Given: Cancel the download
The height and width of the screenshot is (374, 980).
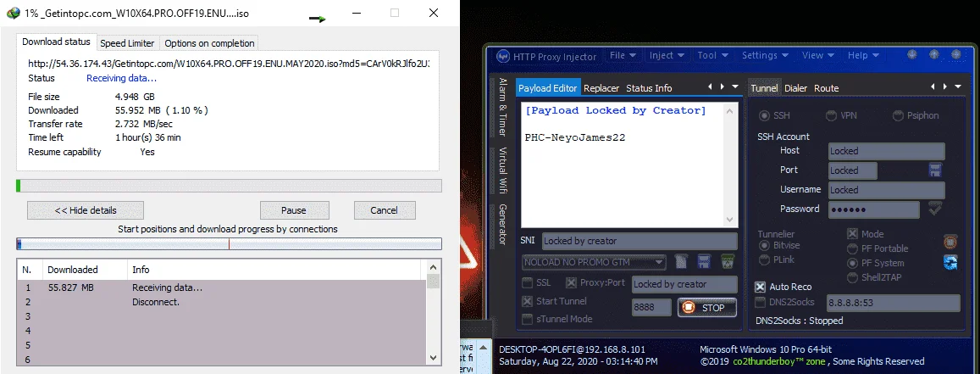Looking at the screenshot, I should click(x=384, y=210).
